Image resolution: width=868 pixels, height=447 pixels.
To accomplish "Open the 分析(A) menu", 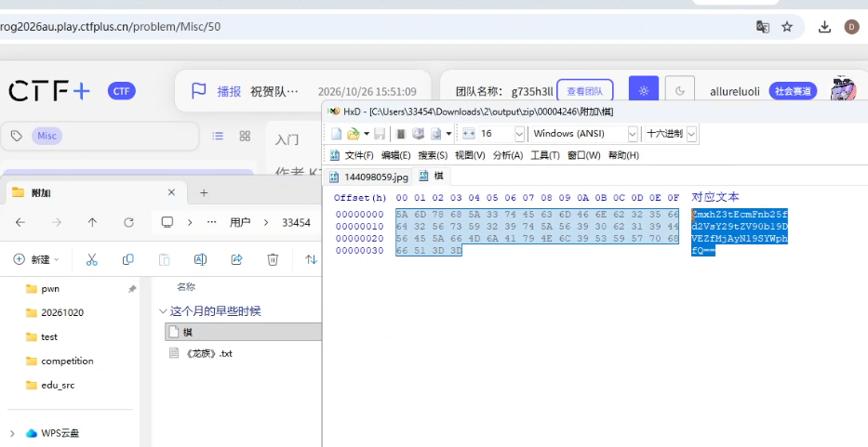I will pyautogui.click(x=508, y=155).
